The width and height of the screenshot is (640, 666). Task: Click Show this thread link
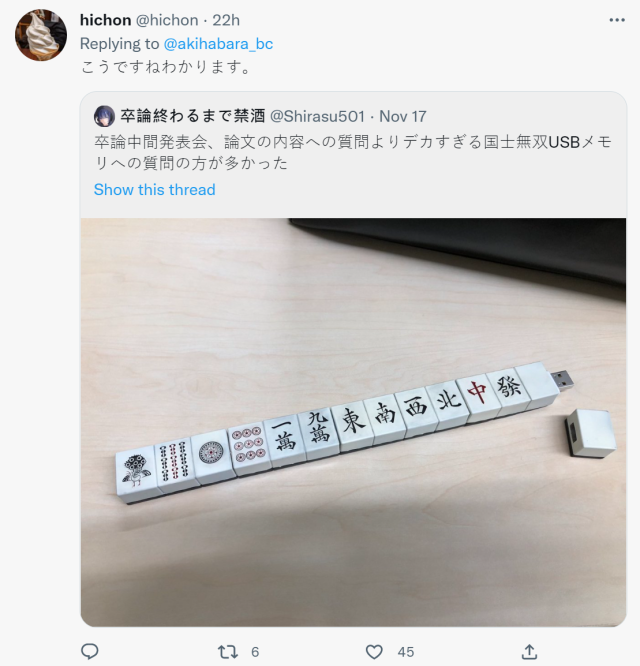[155, 189]
